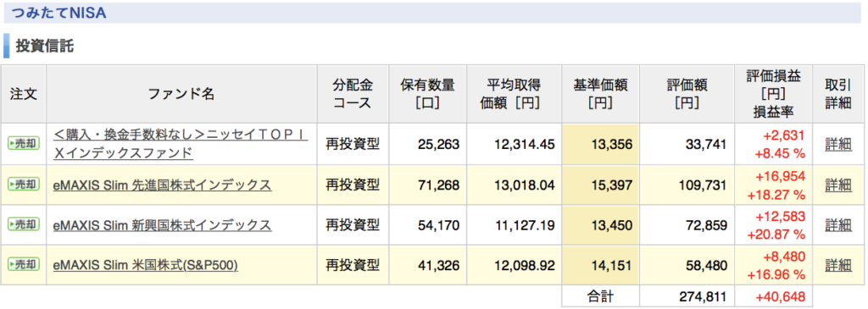Screen dimensions: 868x309
Task: Open ニッセイTOPIXインデックスファンド fund link
Action: (x=181, y=144)
